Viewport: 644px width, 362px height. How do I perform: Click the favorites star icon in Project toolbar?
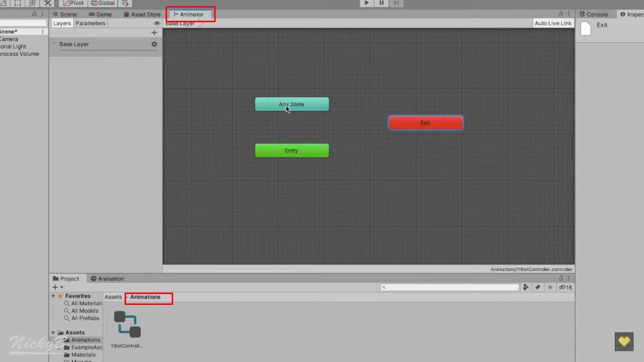point(550,287)
